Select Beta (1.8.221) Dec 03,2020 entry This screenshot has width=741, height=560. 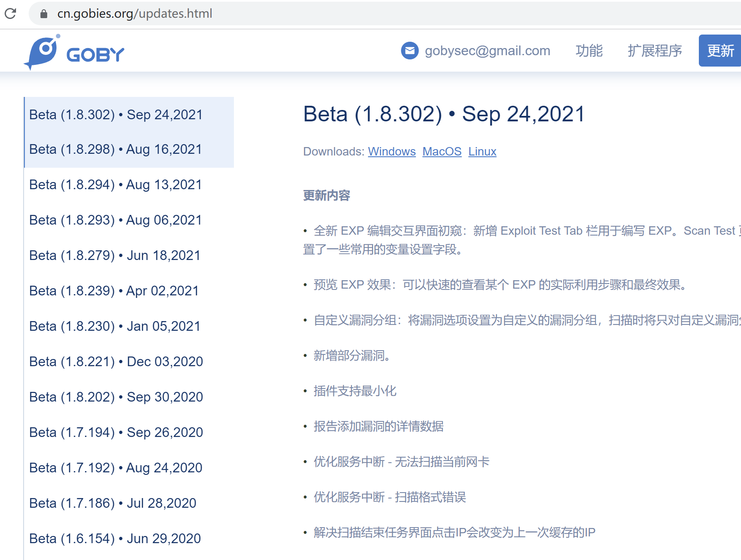pos(129,362)
